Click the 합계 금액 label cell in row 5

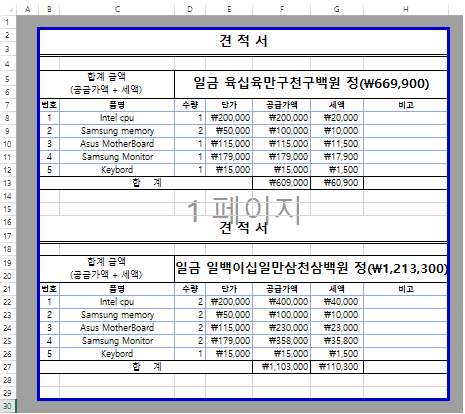107,84
